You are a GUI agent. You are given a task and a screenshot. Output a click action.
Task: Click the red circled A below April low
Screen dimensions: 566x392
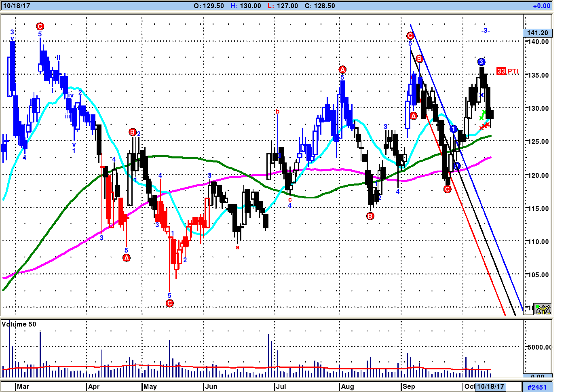tap(127, 258)
